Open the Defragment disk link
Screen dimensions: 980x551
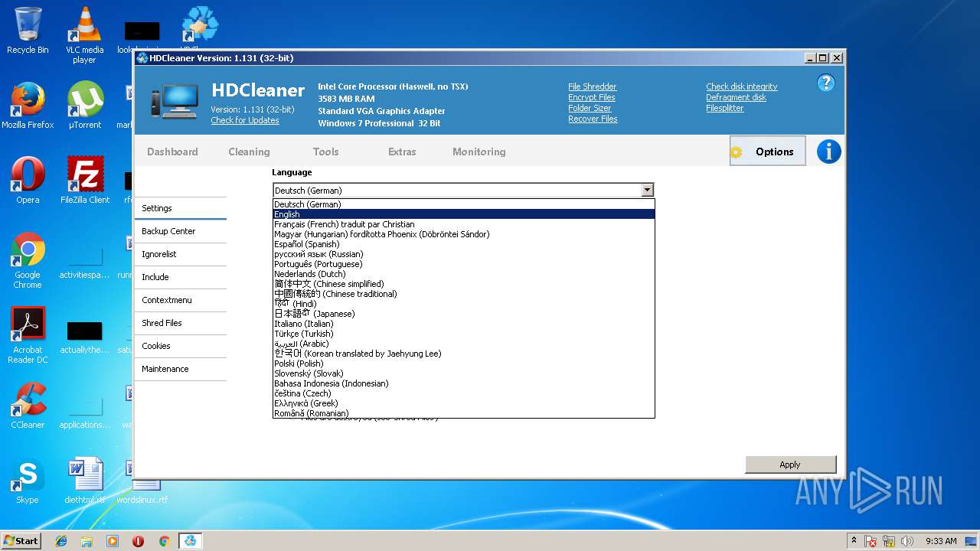click(736, 97)
